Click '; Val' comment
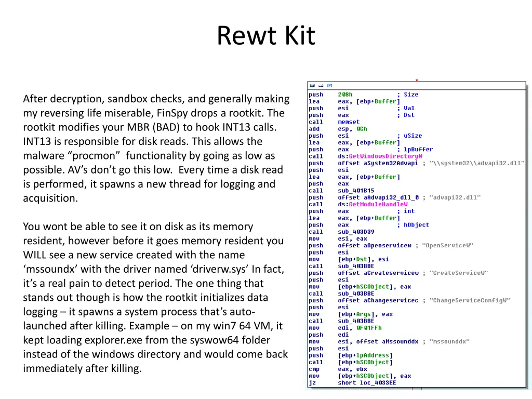This screenshot has width=532, height=399. (x=405, y=108)
